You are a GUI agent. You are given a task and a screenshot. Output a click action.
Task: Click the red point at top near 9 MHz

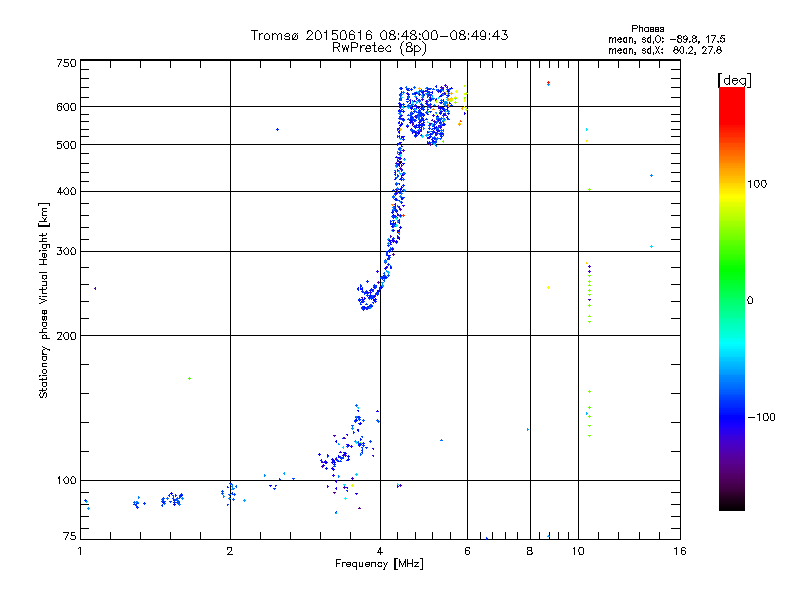(548, 82)
